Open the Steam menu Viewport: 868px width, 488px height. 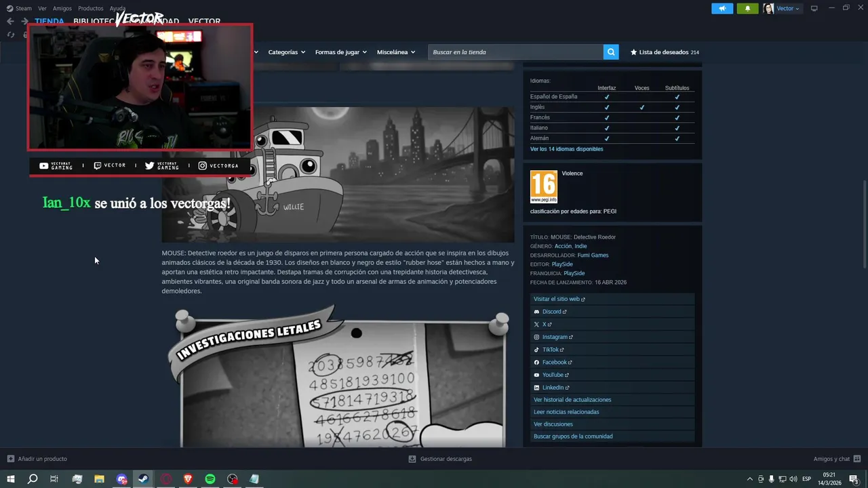[23, 8]
